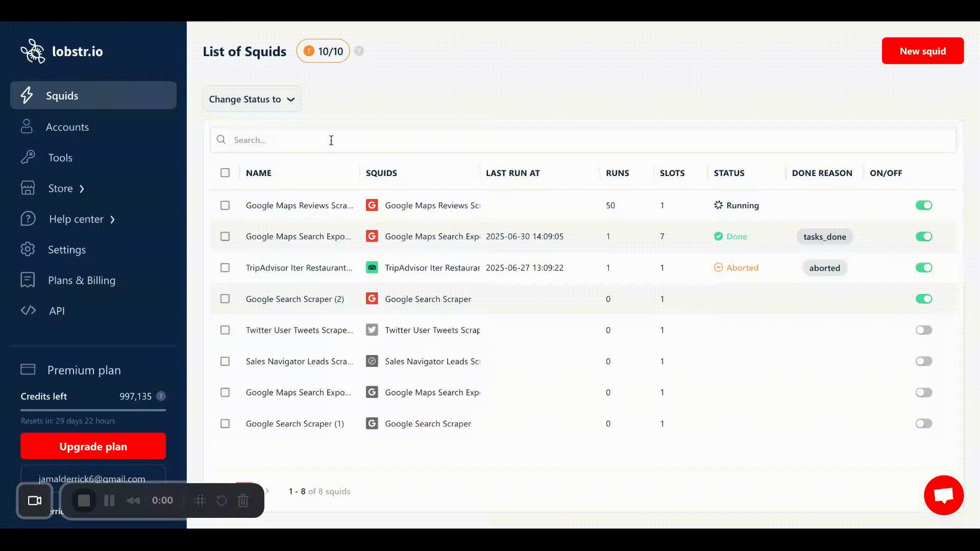Click the credits remaining progress bar
This screenshot has width=980, height=551.
93,410
